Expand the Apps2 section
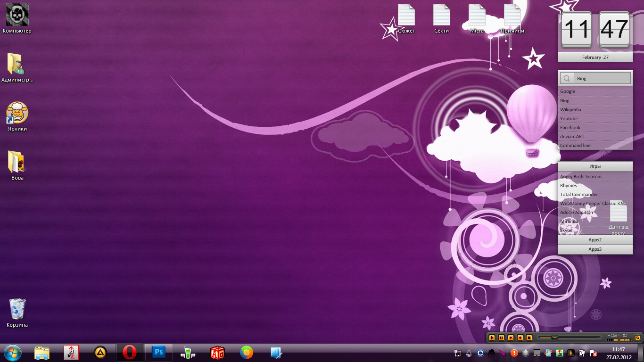Screen dimensions: 644x362 595,240
